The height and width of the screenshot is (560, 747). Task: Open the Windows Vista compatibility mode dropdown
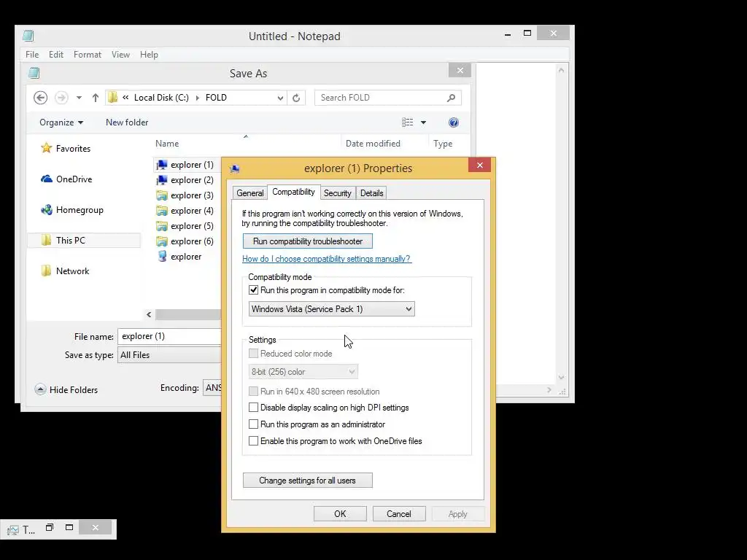coord(332,309)
